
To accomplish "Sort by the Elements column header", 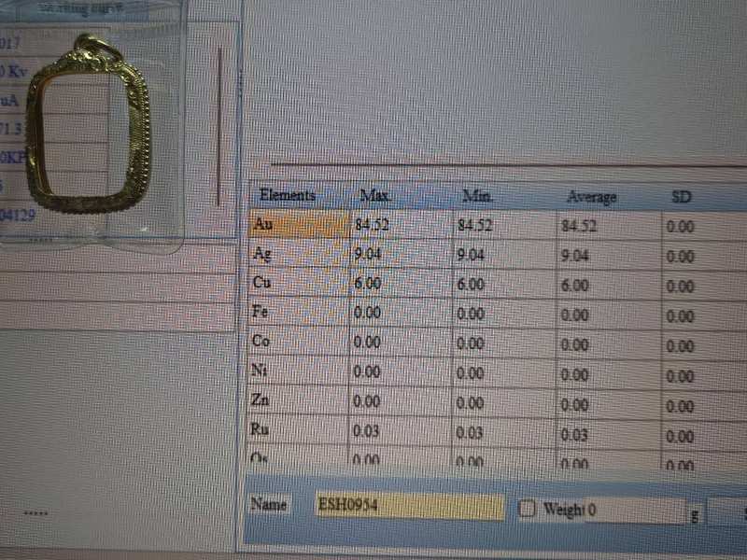I will pyautogui.click(x=288, y=195).
